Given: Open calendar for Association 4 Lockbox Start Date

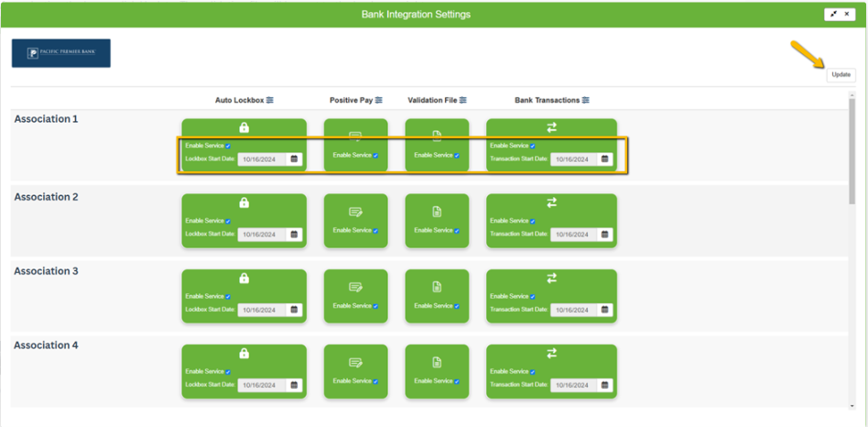Looking at the screenshot, I should click(x=294, y=385).
